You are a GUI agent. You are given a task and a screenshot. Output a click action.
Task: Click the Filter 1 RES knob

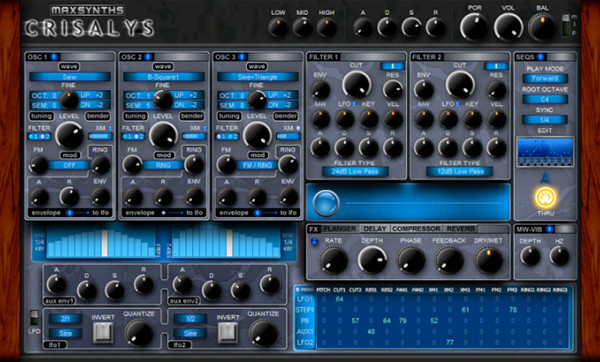tap(393, 90)
